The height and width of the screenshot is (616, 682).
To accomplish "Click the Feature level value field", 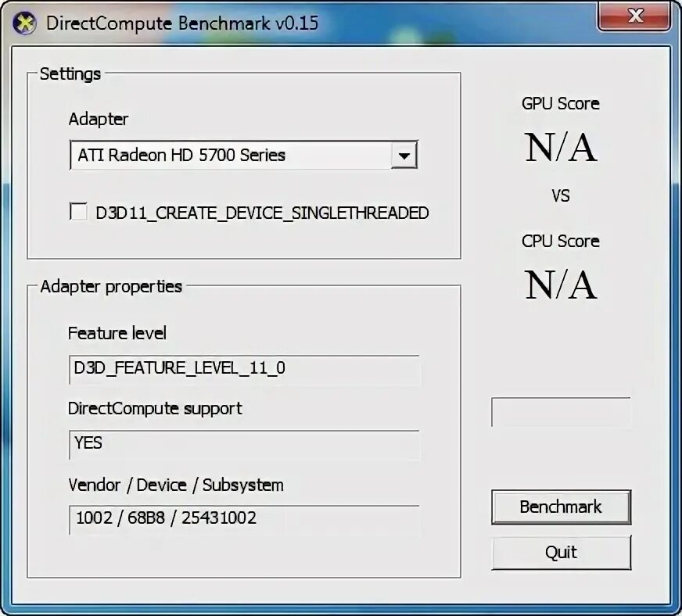I will tap(245, 370).
